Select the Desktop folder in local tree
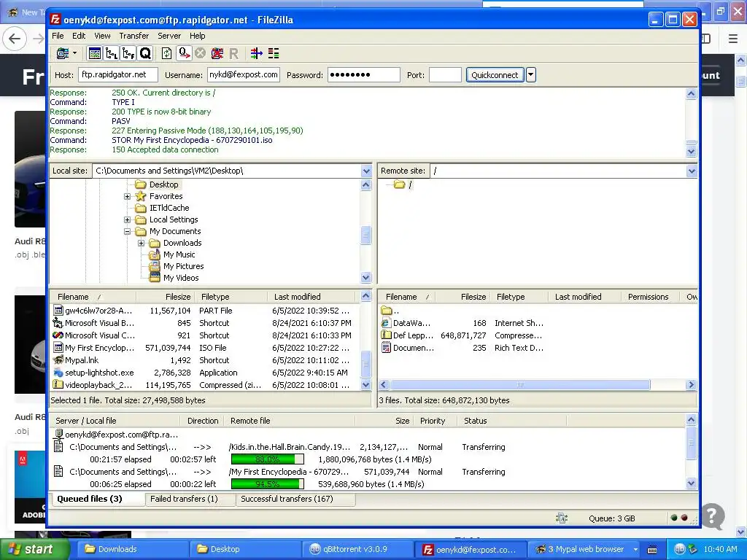This screenshot has height=560, width=747. tap(163, 184)
